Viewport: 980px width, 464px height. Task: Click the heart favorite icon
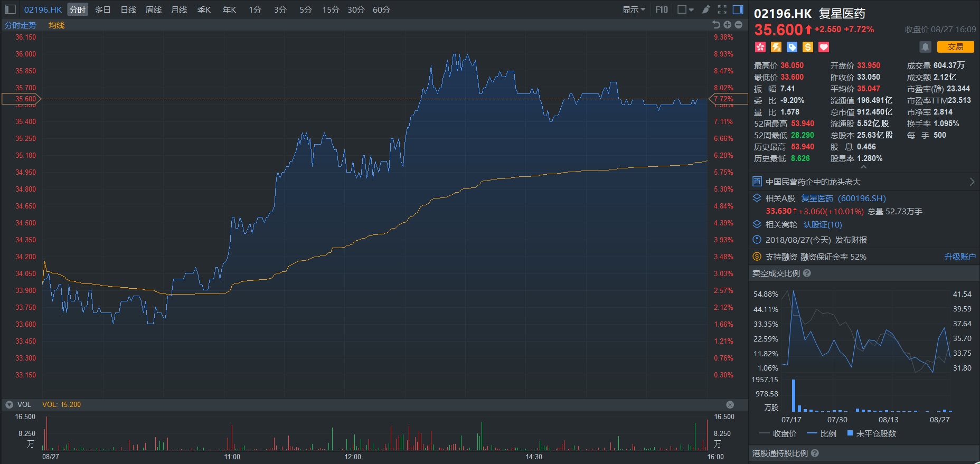click(824, 48)
